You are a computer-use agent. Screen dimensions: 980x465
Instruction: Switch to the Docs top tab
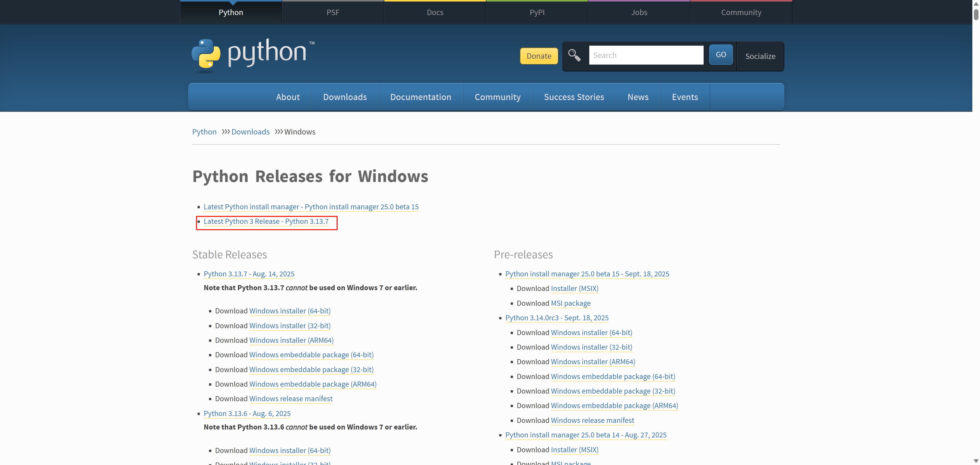click(x=435, y=12)
